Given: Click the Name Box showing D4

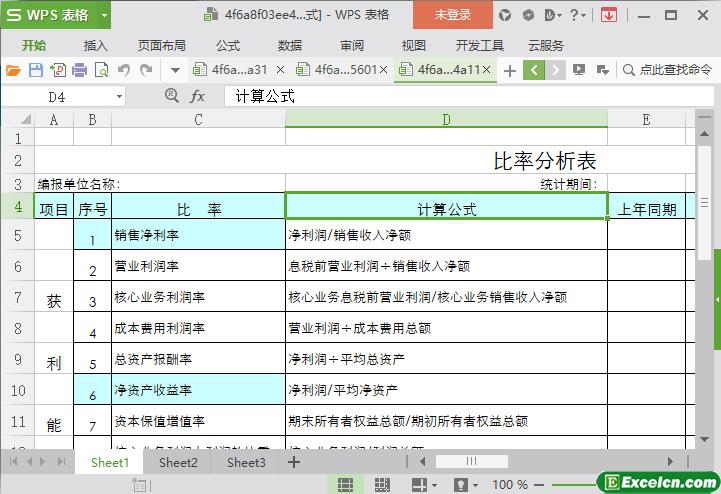Looking at the screenshot, I should point(57,97).
